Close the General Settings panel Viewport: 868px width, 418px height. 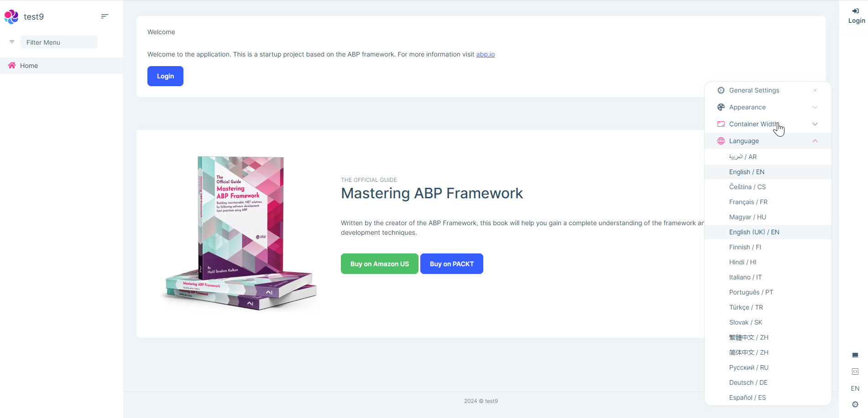point(815,90)
